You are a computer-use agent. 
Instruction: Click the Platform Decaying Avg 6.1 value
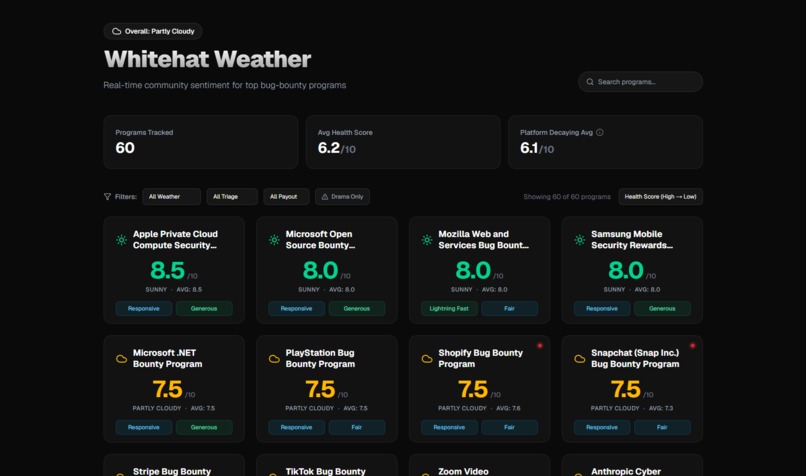[529, 148]
